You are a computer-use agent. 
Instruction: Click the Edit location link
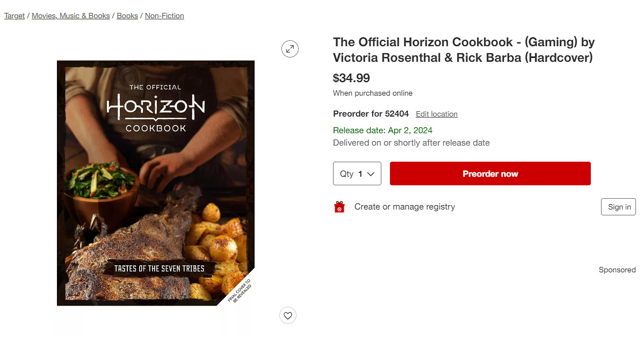tap(437, 114)
